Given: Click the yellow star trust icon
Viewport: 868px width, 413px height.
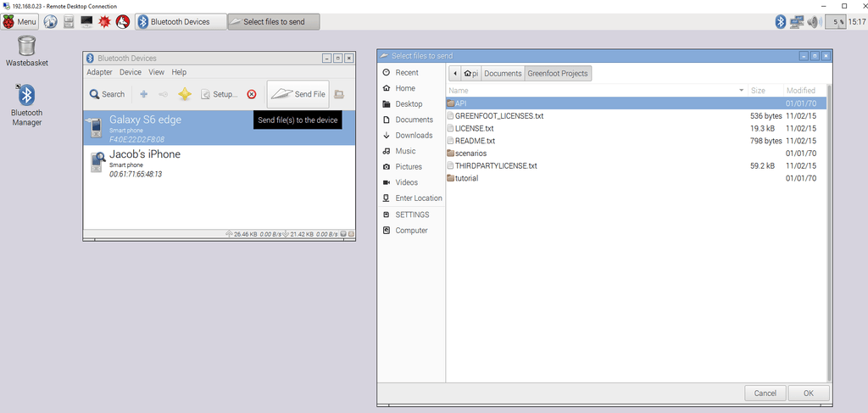Looking at the screenshot, I should click(184, 94).
